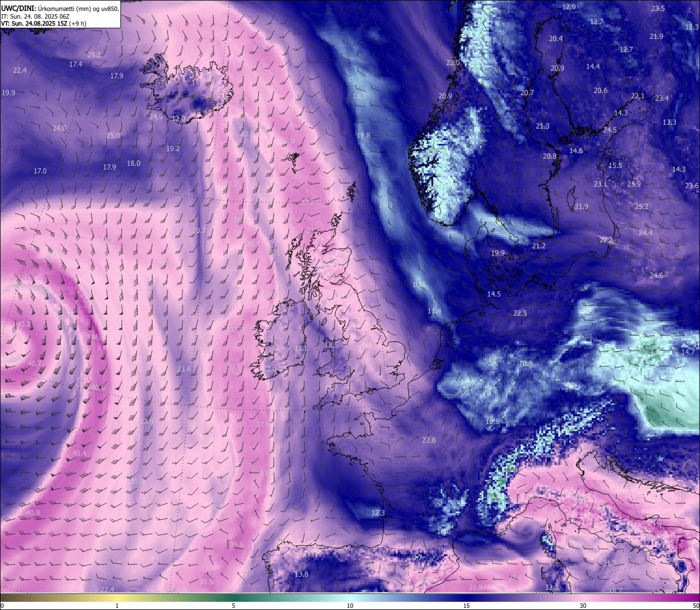Click the map value '11.4'
The width and height of the screenshot is (700, 610).
434,311
